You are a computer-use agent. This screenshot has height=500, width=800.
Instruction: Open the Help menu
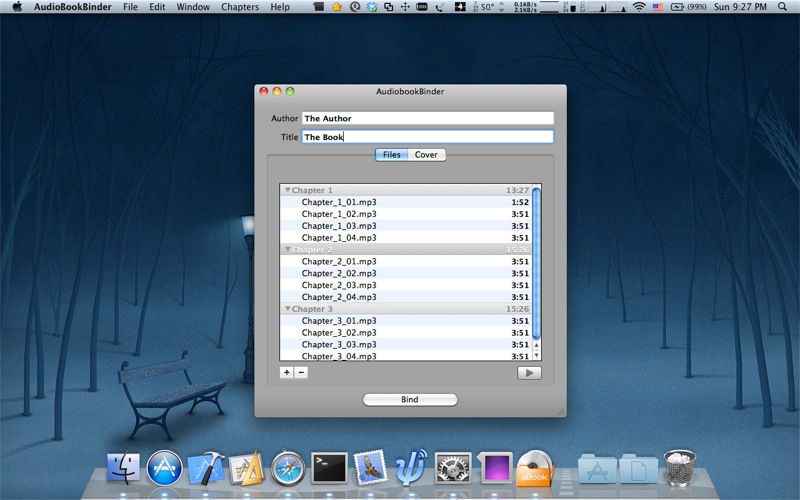[280, 7]
